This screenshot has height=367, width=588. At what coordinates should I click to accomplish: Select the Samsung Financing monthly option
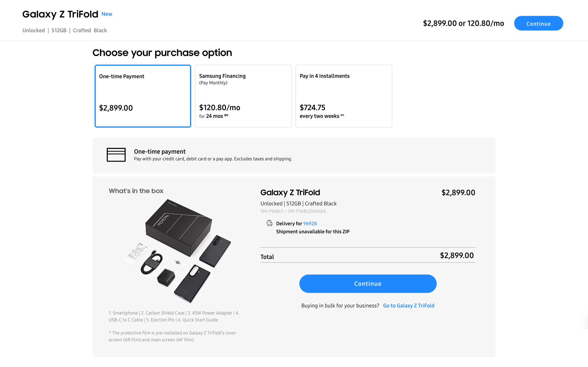243,96
